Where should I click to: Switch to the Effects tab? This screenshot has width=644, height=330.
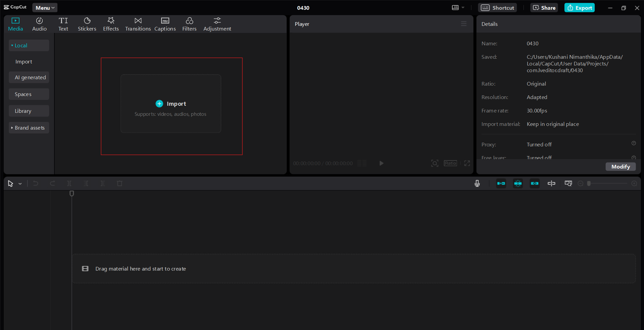coord(111,24)
